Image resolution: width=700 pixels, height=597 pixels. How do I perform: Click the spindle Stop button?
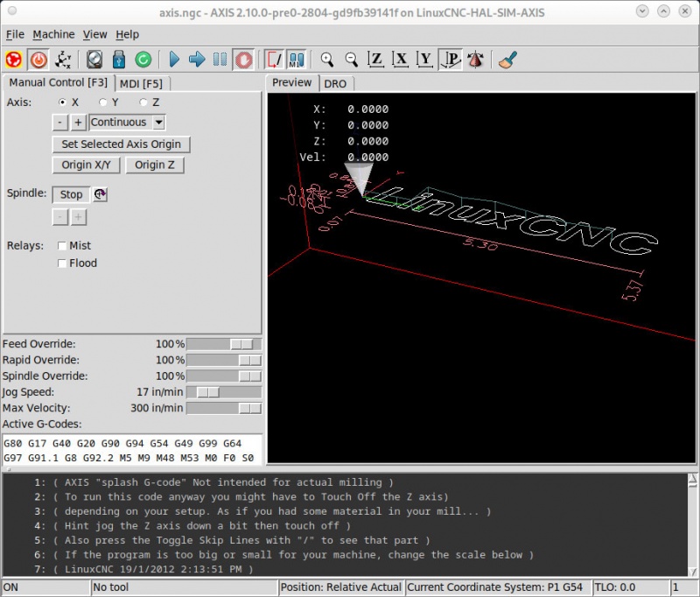[72, 194]
